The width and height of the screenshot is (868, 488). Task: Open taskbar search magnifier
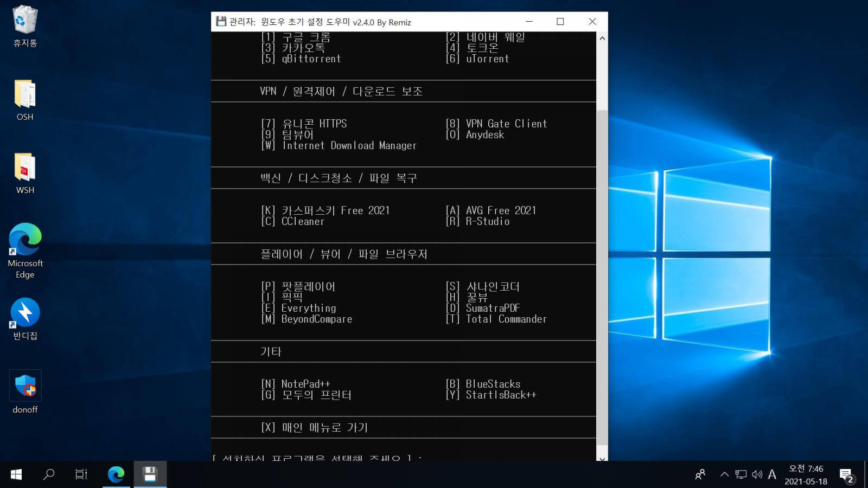pyautogui.click(x=49, y=474)
